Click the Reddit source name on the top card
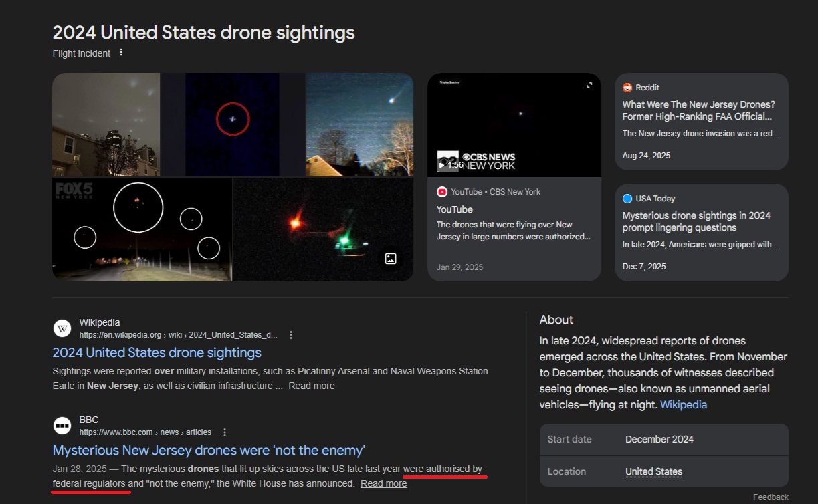 pos(647,88)
